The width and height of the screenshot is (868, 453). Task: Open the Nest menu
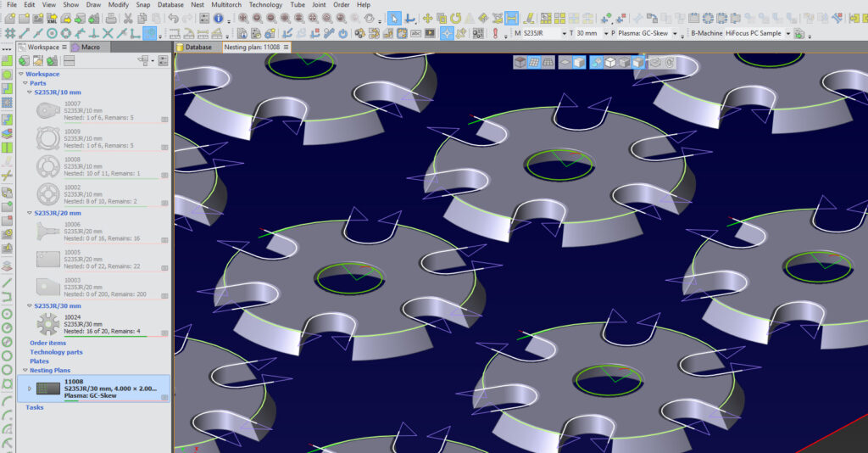[197, 4]
